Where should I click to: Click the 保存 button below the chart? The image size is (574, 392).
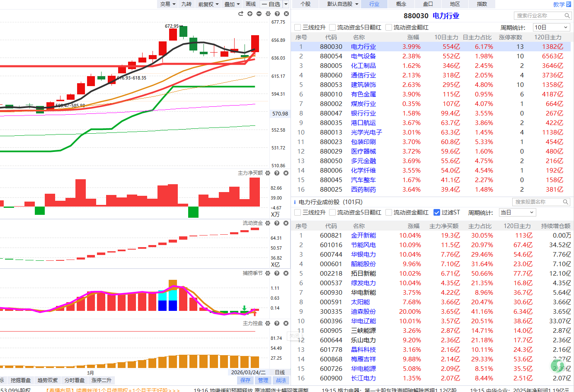245,380
